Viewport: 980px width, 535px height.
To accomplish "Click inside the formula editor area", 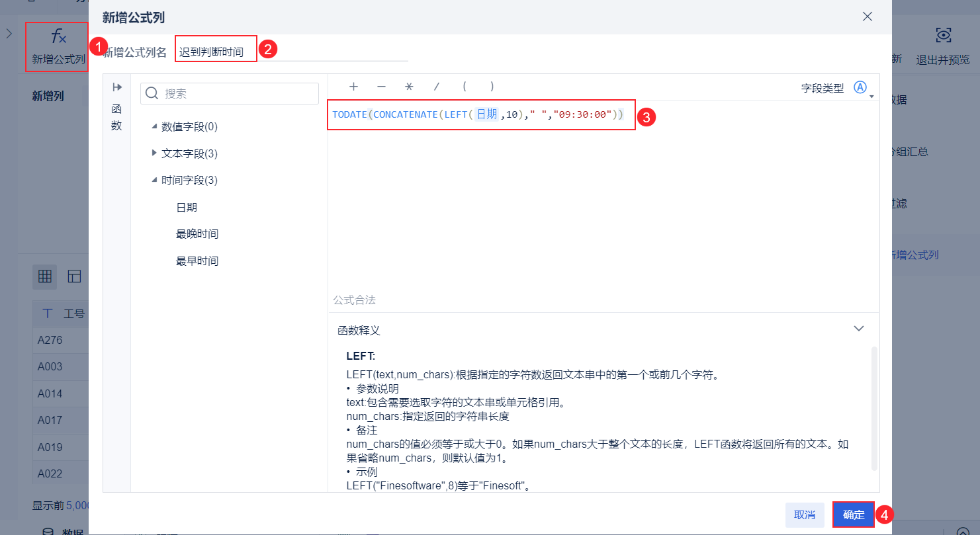I will tap(603, 205).
